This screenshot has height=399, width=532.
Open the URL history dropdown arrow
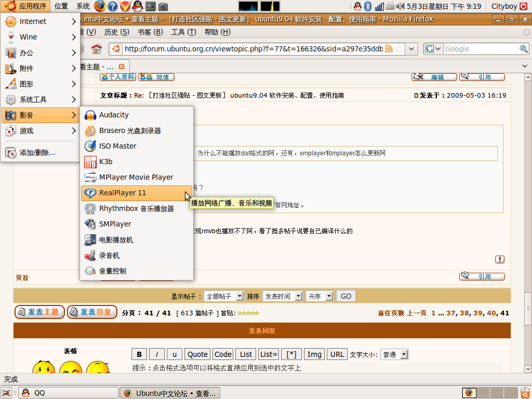tap(411, 49)
